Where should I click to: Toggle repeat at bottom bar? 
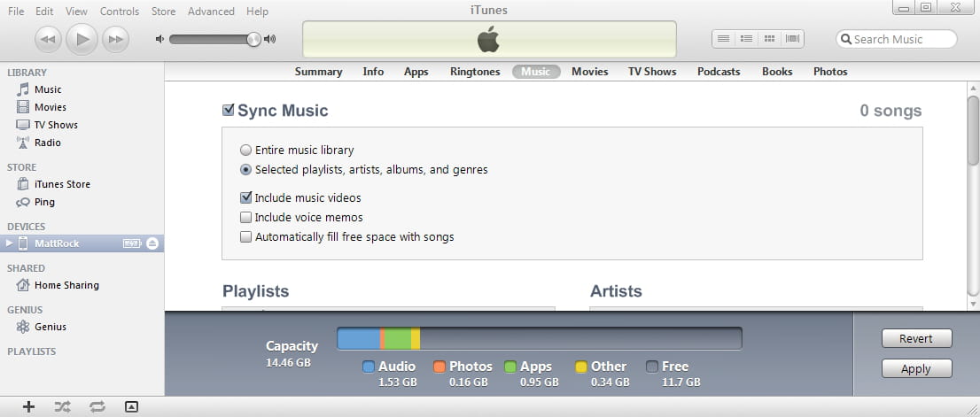pos(97,406)
